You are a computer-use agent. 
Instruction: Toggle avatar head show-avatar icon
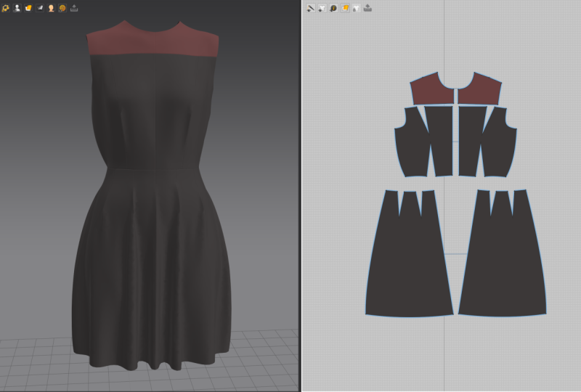coord(51,8)
